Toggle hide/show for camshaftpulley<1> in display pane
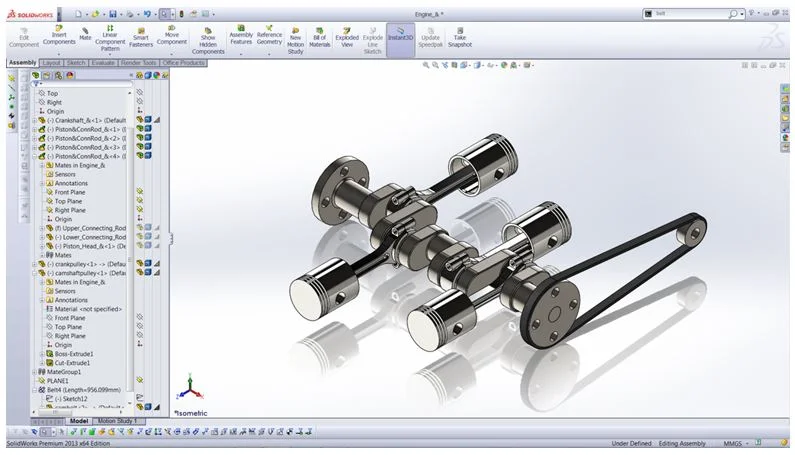The image size is (795, 455). point(139,273)
